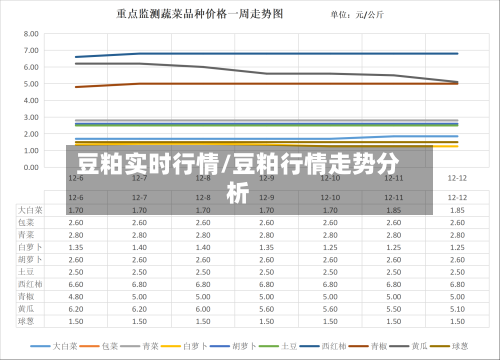Screen dimensions: 500x360
Task: Click the 包菜 legend entry
Action: pos(99,346)
